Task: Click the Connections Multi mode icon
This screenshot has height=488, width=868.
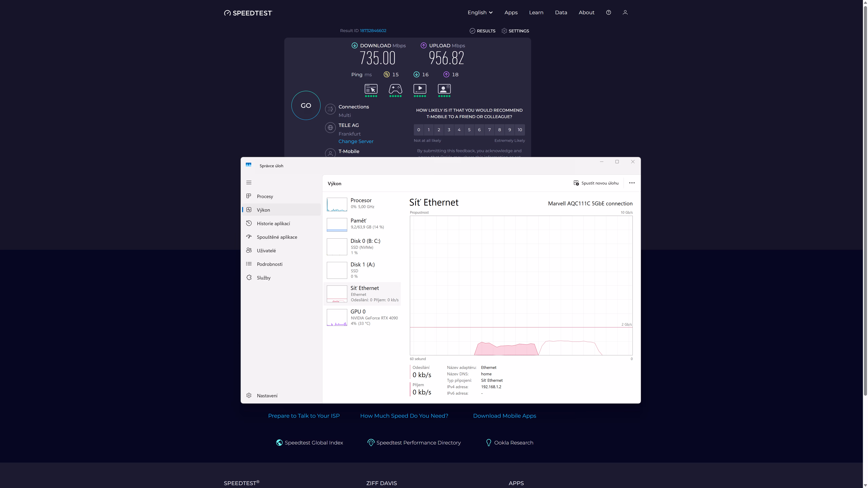Action: coord(330,109)
